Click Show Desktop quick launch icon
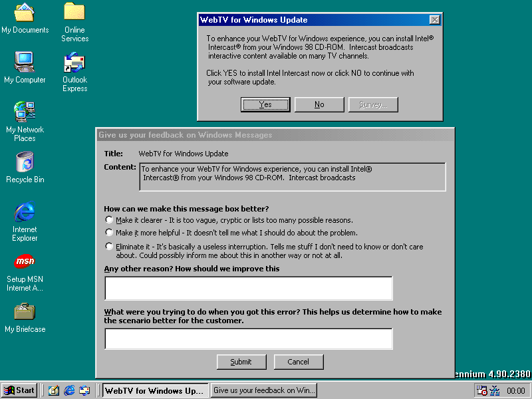 [53, 390]
